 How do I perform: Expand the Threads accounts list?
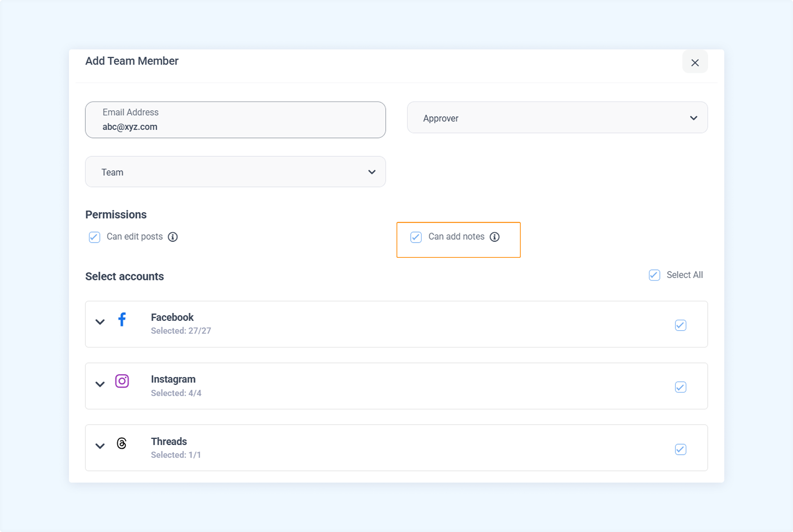pos(100,446)
